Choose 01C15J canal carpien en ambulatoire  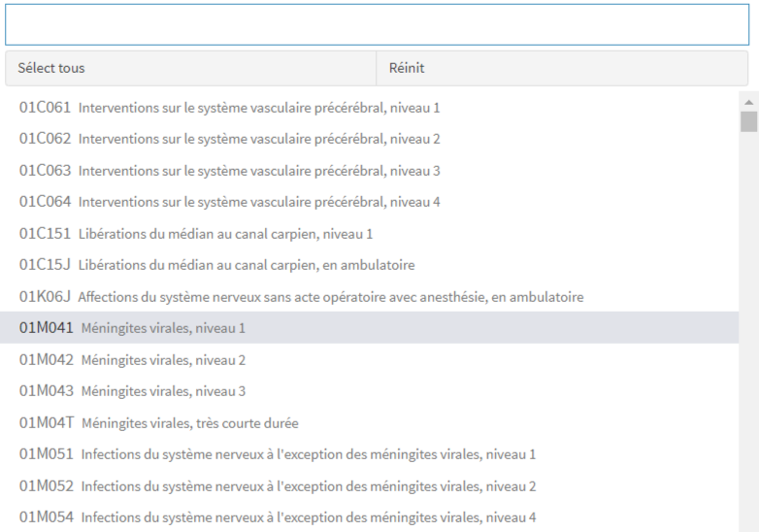[x=217, y=265]
